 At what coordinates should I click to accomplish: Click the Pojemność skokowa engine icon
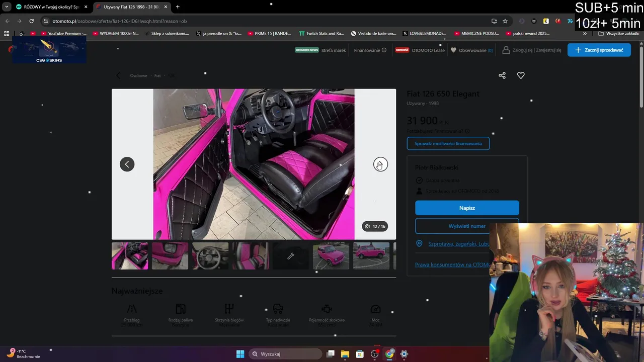[327, 309]
